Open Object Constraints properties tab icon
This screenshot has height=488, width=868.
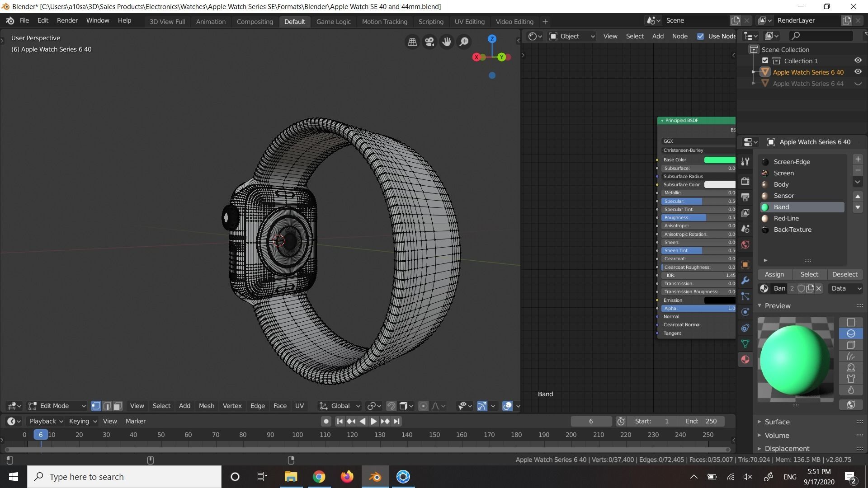[x=745, y=328]
